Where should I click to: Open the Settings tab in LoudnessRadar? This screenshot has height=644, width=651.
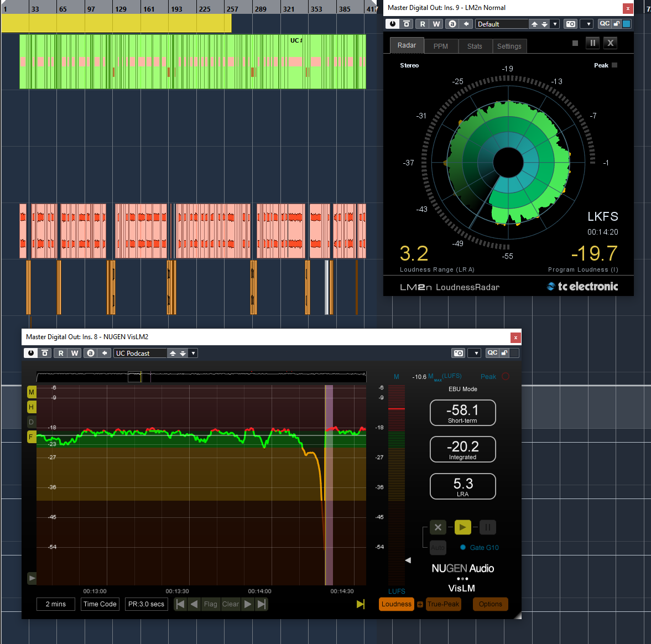coord(509,46)
